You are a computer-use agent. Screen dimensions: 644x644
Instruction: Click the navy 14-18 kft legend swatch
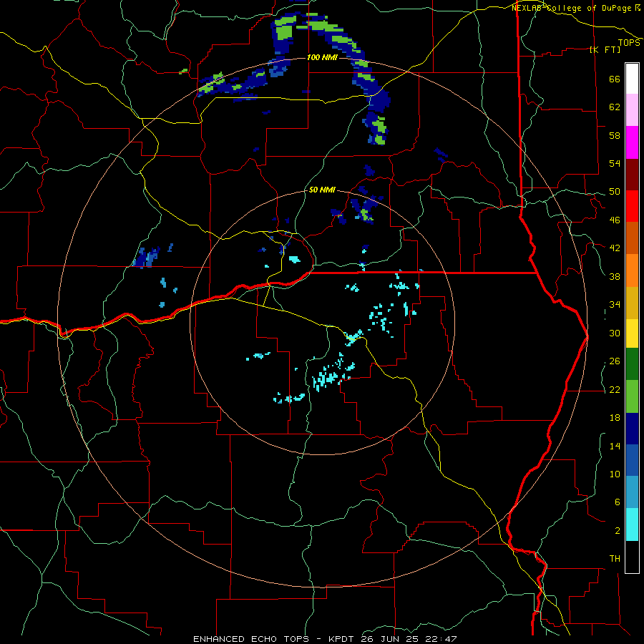tap(632, 429)
